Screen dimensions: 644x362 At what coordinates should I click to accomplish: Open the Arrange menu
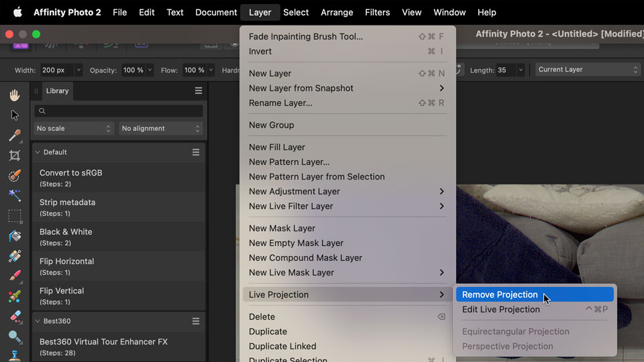point(337,12)
